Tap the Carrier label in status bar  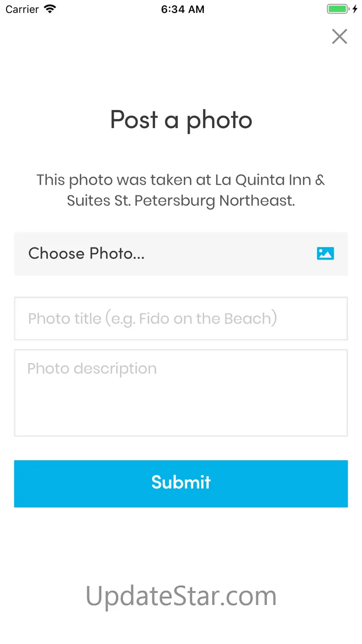[22, 9]
